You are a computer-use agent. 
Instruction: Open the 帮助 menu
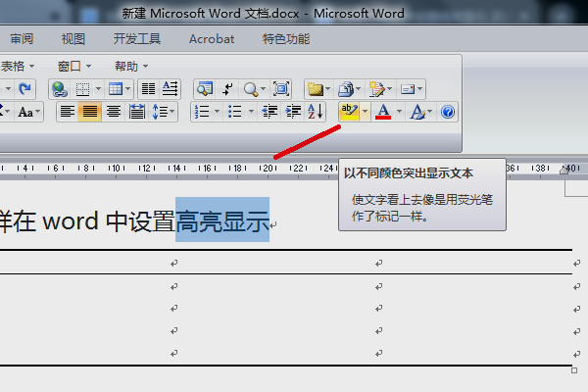tap(131, 67)
